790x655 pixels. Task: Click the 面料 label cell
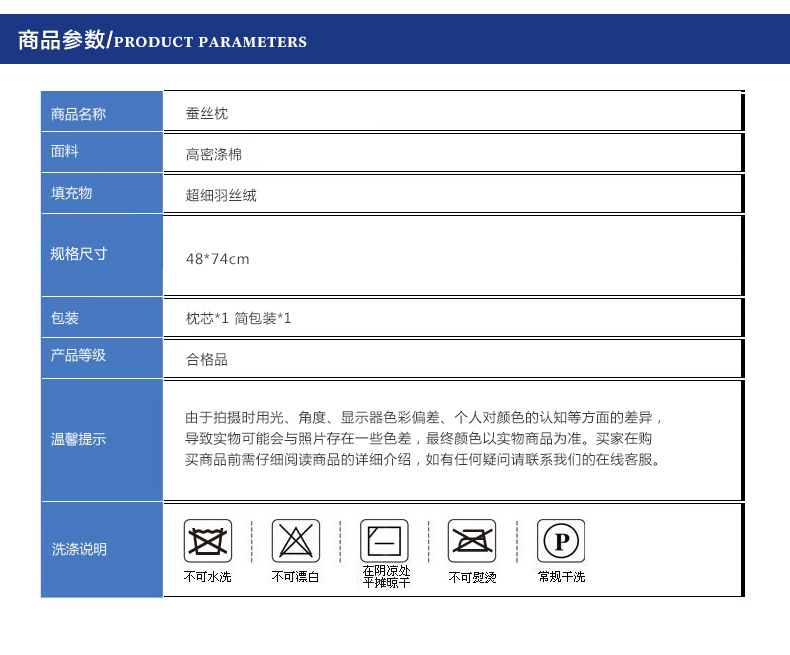(x=66, y=152)
